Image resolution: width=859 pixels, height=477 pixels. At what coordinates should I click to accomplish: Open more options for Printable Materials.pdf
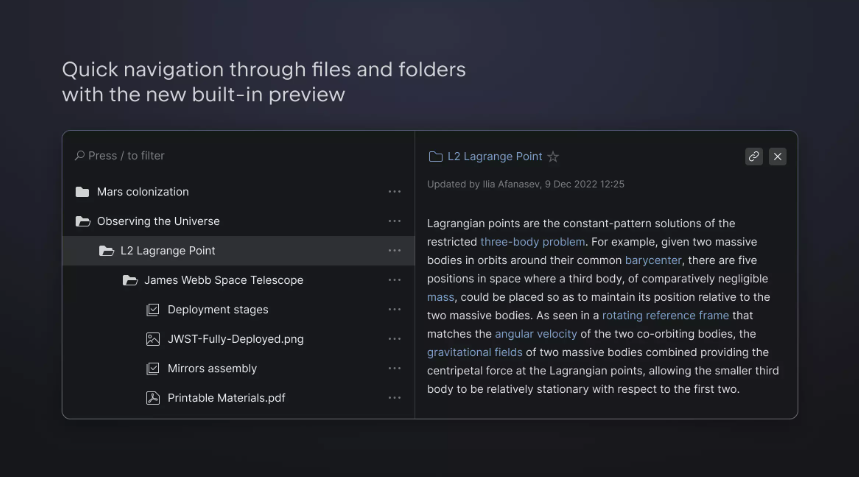pyautogui.click(x=395, y=398)
